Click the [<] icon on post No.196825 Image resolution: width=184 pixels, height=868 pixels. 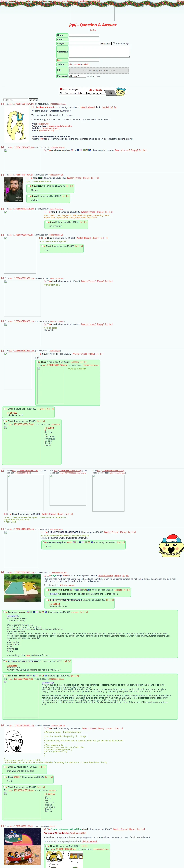pyautogui.click(x=111, y=212)
